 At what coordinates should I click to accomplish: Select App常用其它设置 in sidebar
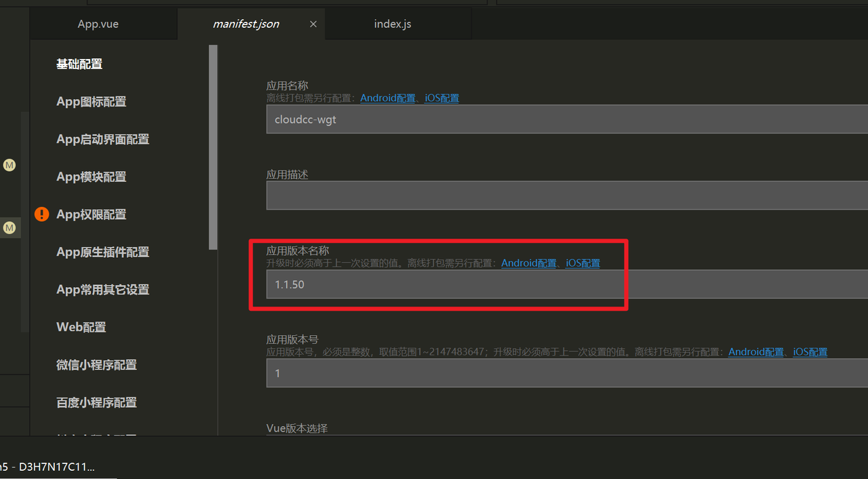coord(102,290)
